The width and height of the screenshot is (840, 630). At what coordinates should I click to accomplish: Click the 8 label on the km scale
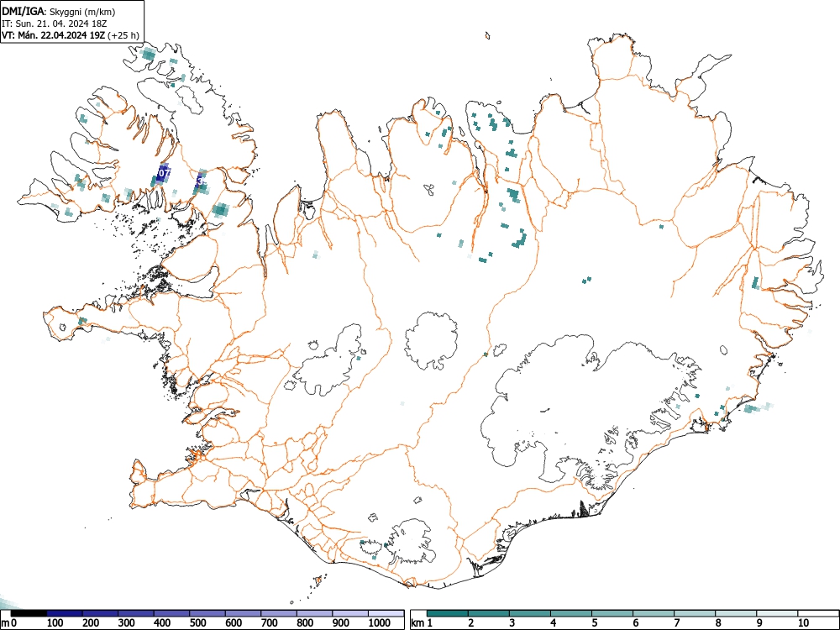point(718,623)
